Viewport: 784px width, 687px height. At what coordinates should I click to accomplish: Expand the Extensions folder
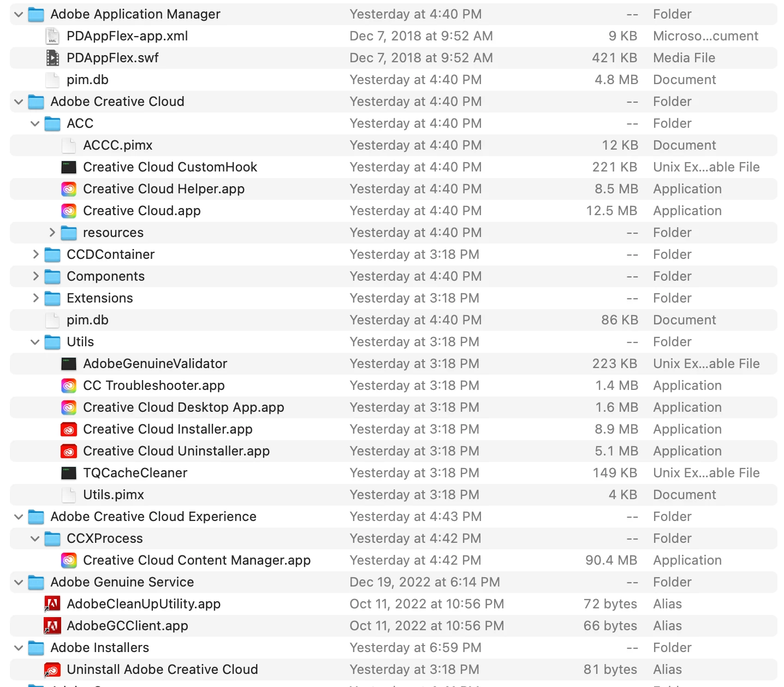click(35, 298)
